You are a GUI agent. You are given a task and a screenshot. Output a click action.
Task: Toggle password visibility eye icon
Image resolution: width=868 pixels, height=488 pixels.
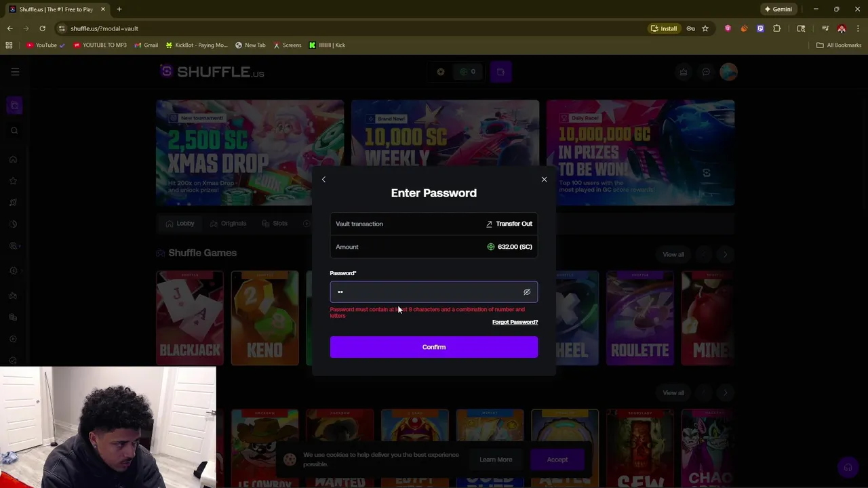pos(527,292)
